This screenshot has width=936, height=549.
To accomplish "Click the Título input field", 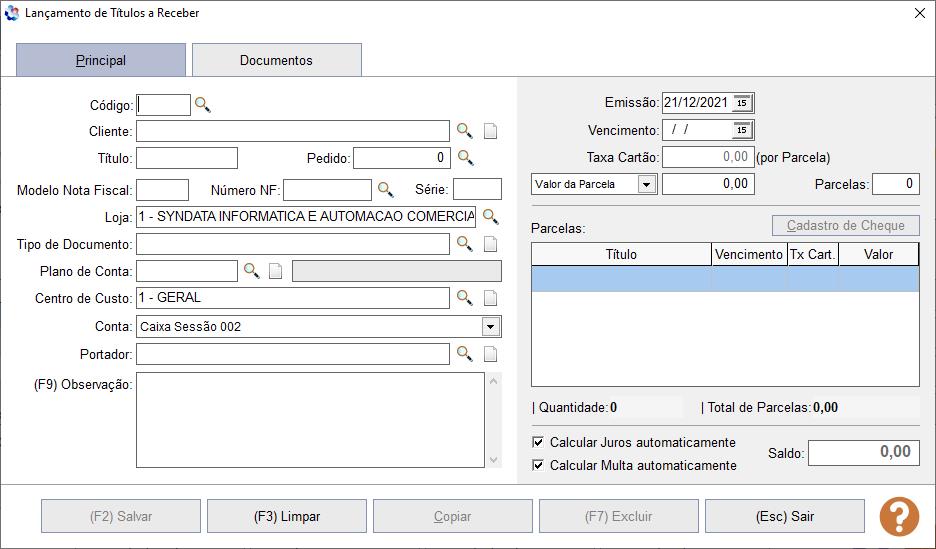I will (x=187, y=158).
